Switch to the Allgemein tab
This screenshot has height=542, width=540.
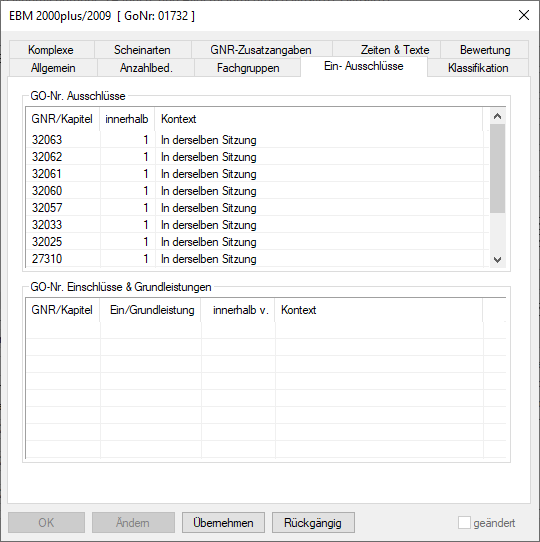[x=53, y=68]
